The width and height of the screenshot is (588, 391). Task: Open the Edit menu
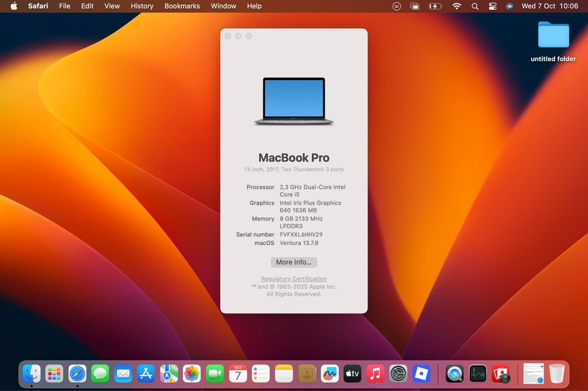[88, 6]
